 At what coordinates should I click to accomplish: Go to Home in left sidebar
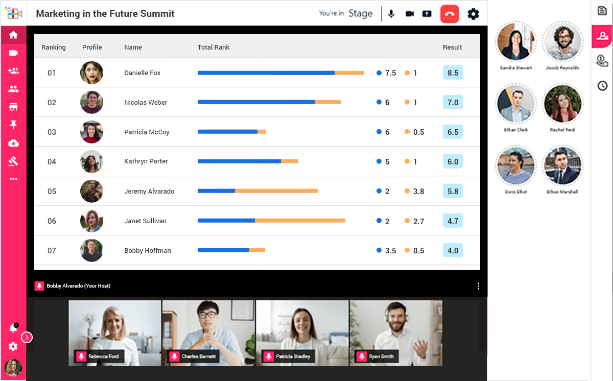(13, 35)
